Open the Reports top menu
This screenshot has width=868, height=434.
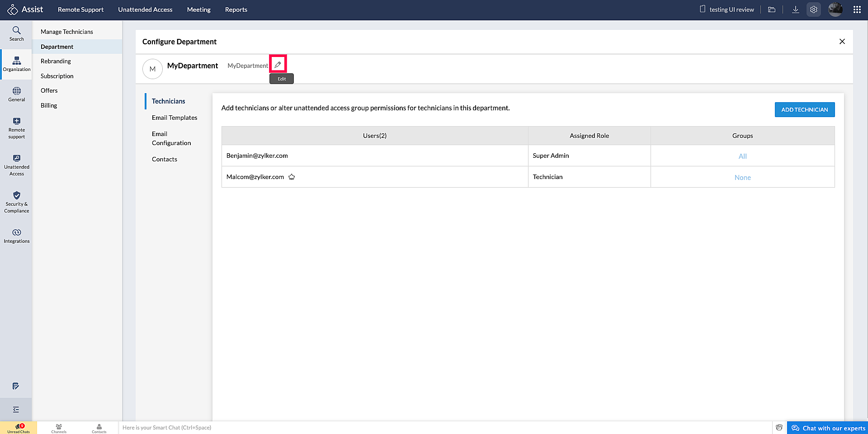236,9
